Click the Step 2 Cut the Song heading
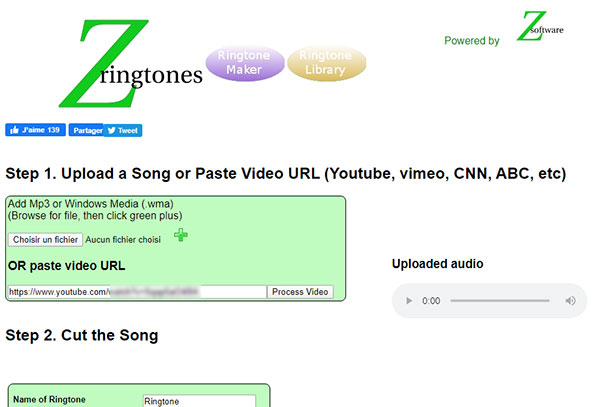This screenshot has width=600, height=407. pos(82,335)
